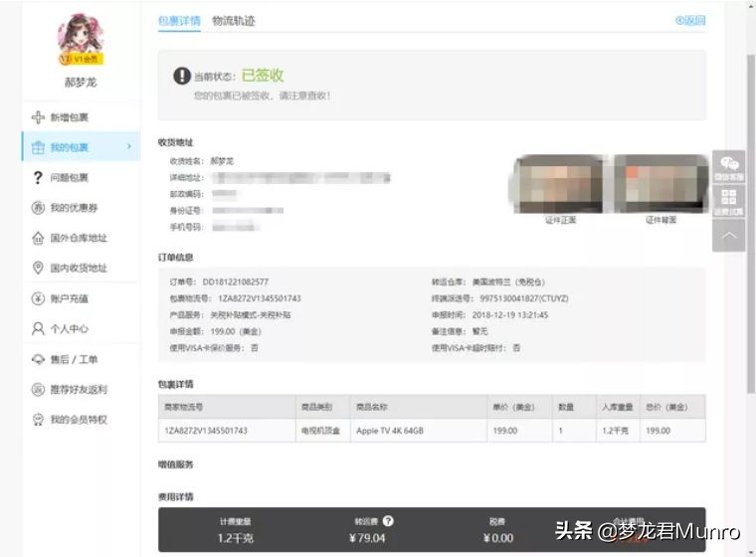
Task: Switch to the 物流轨迹 tab
Action: coord(234,21)
